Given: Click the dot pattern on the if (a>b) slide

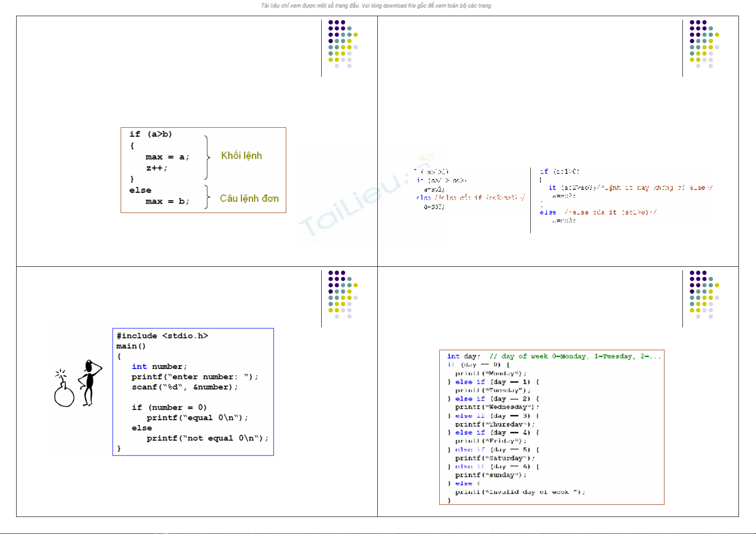Looking at the screenshot, I should (342, 44).
